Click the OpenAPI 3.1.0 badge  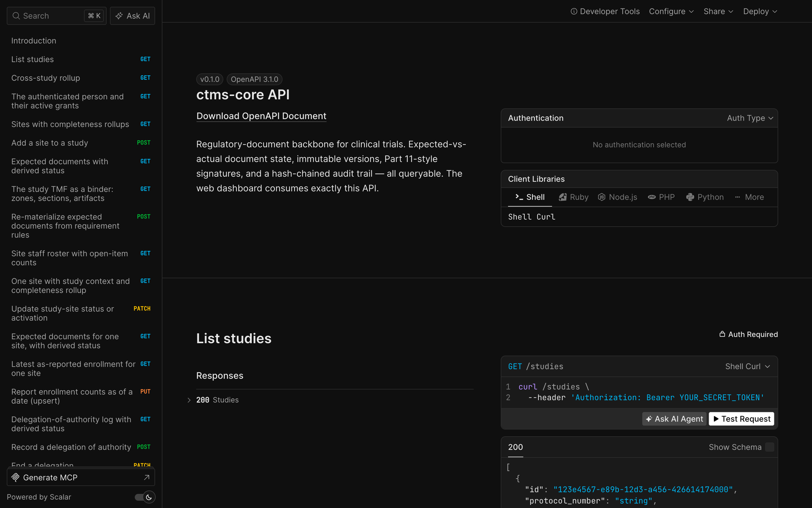254,79
